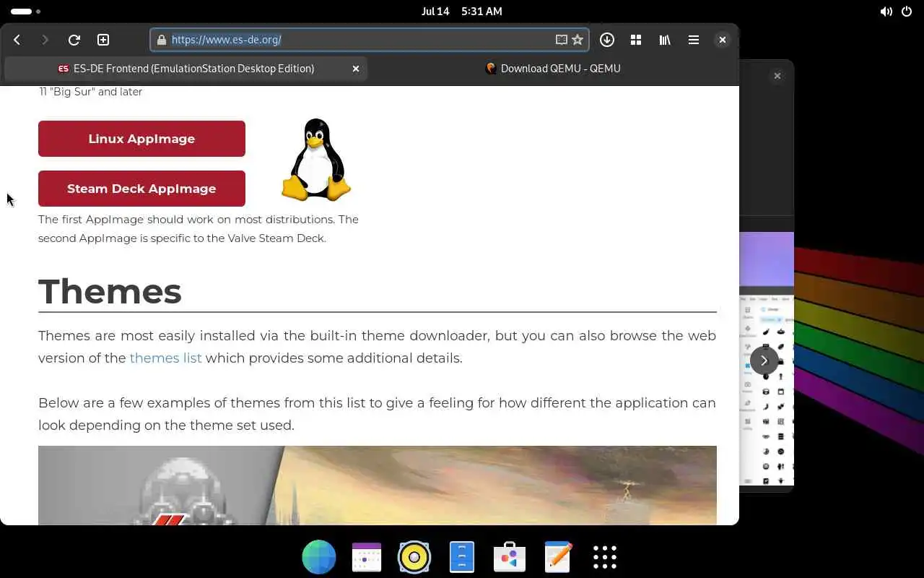Open the themes list link

[x=165, y=358]
